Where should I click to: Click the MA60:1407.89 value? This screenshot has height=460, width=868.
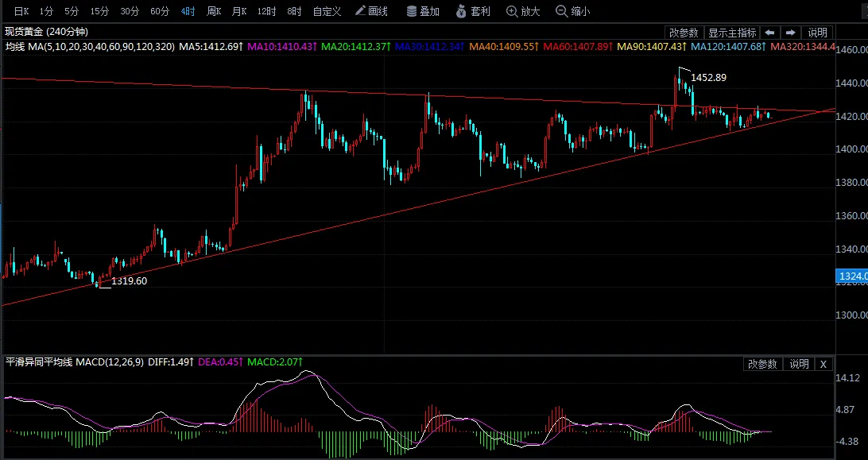point(578,47)
